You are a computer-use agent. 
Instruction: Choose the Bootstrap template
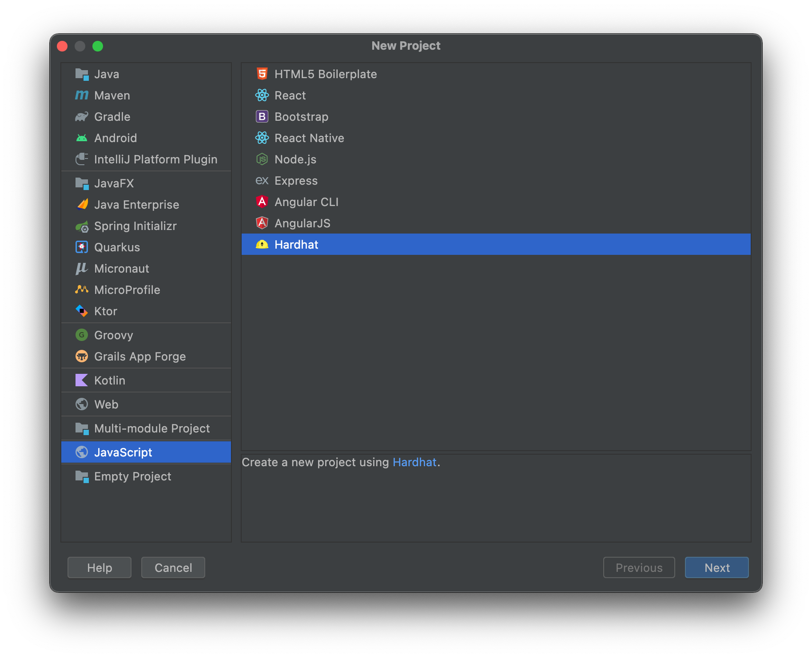pos(496,117)
